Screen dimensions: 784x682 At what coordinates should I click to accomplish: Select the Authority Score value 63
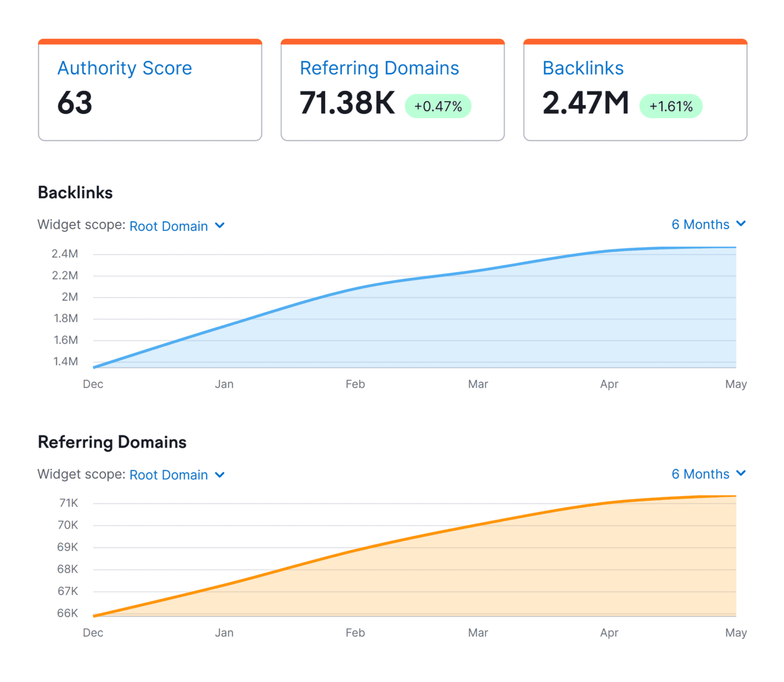(x=75, y=103)
